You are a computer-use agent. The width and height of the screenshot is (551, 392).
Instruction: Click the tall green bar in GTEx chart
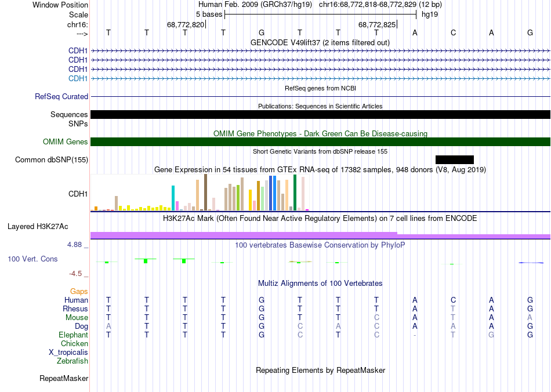click(295, 192)
